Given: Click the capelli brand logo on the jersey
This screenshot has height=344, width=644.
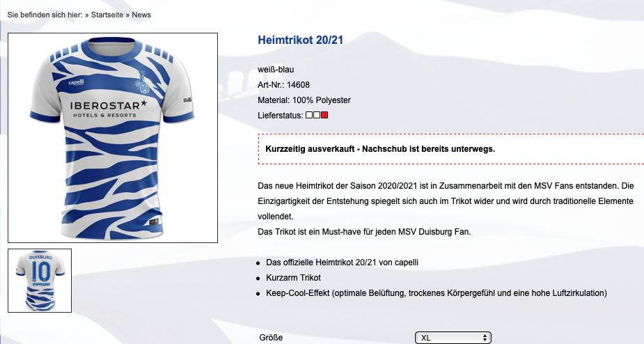Looking at the screenshot, I should [77, 82].
